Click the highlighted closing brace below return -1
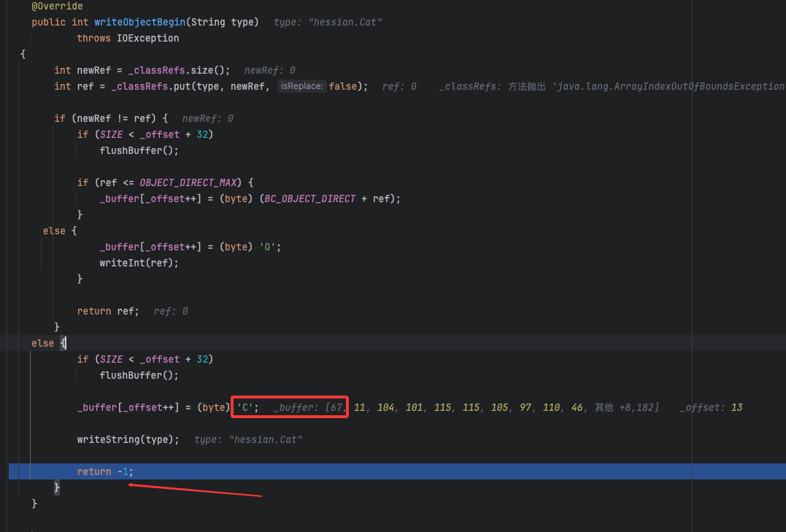This screenshot has height=532, width=786. [57, 487]
